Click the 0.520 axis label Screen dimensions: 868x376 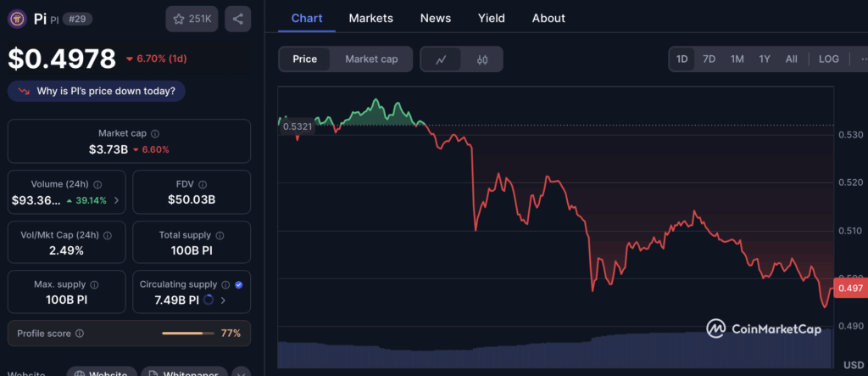tap(851, 182)
